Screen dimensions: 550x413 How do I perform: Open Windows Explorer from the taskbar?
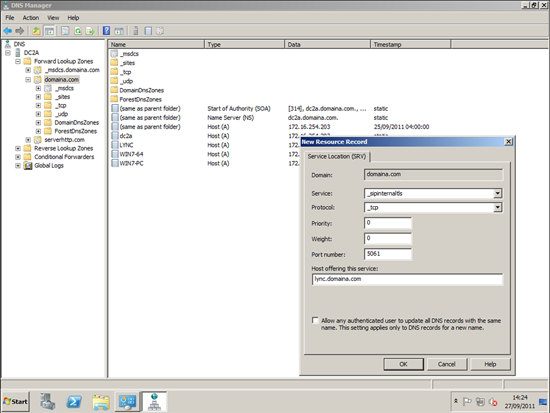point(101,401)
